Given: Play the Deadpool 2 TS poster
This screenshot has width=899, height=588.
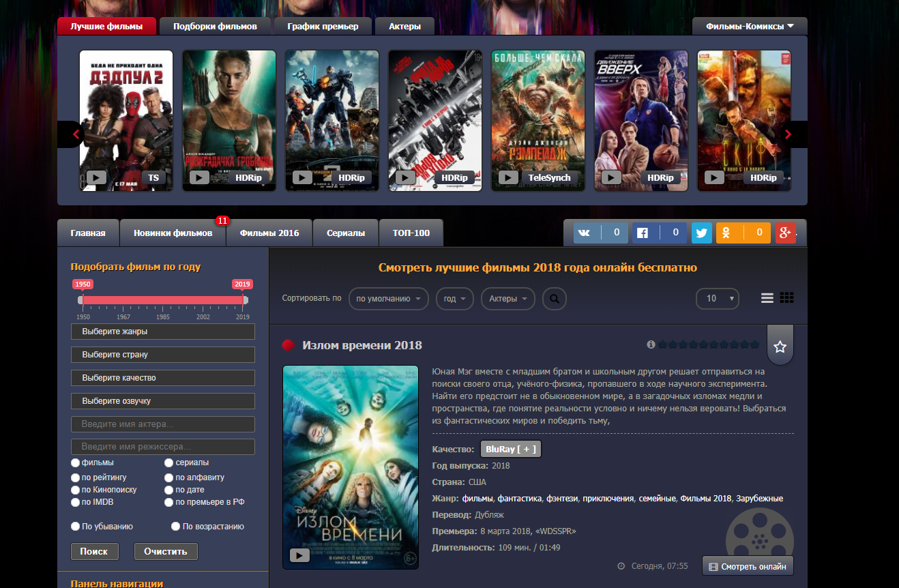Looking at the screenshot, I should [96, 177].
